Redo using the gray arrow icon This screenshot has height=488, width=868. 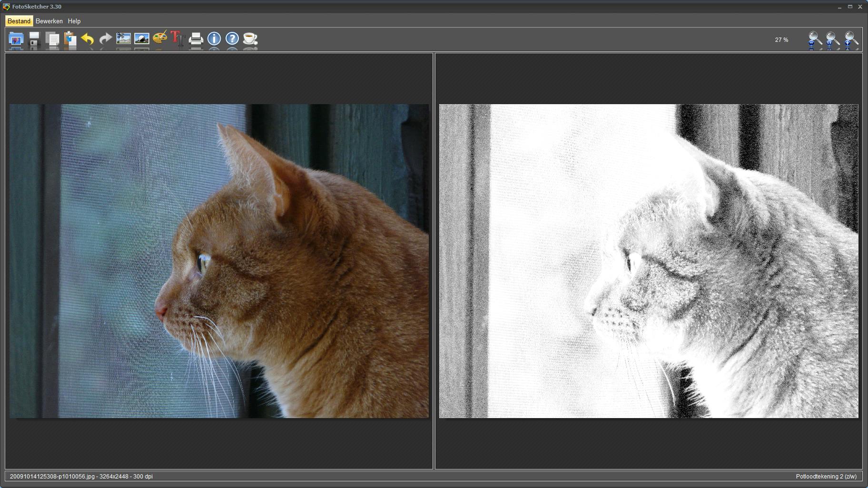coord(106,39)
